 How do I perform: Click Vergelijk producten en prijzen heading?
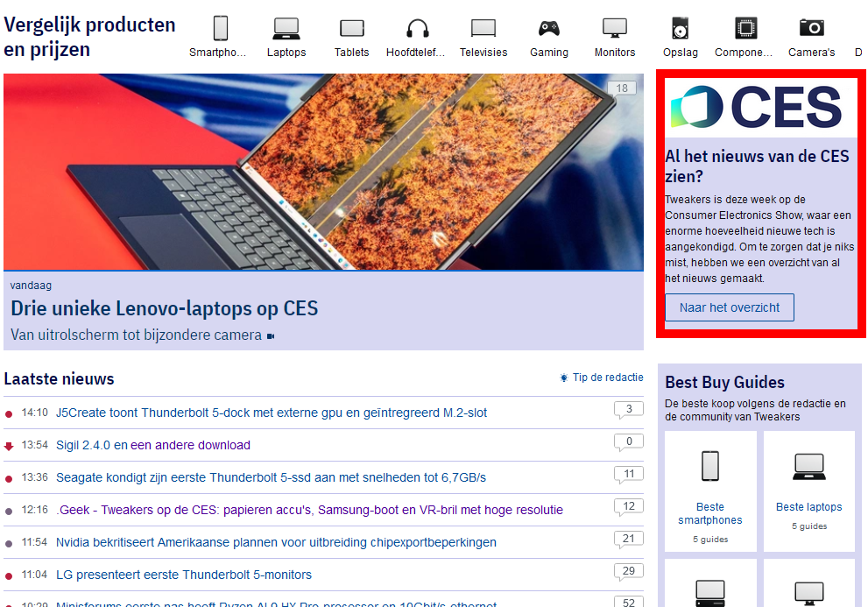point(89,37)
